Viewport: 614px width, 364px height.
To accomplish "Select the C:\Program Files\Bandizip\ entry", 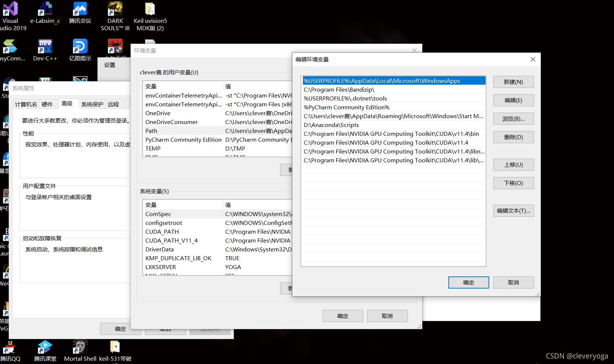I will click(x=394, y=90).
